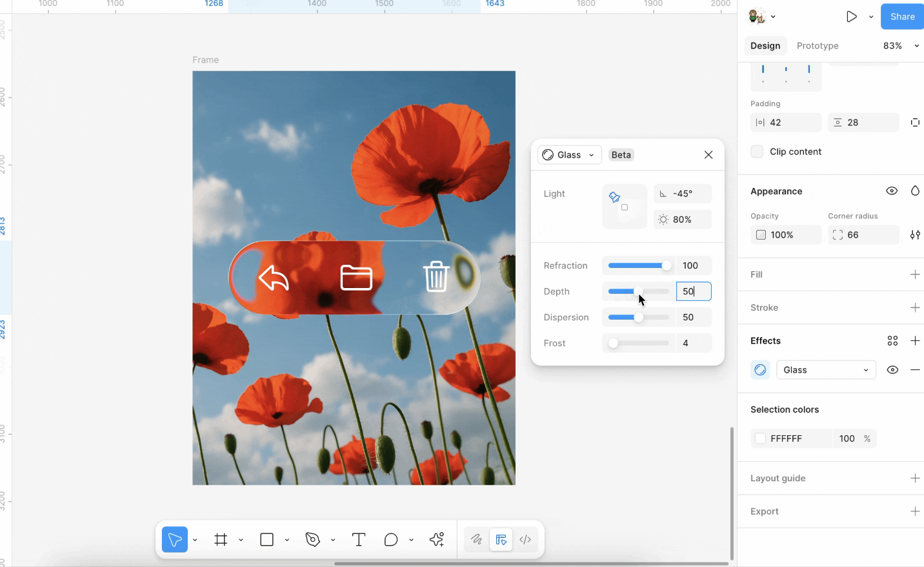This screenshot has height=567, width=924.
Task: Enable the Clip content checkbox
Action: pos(757,152)
